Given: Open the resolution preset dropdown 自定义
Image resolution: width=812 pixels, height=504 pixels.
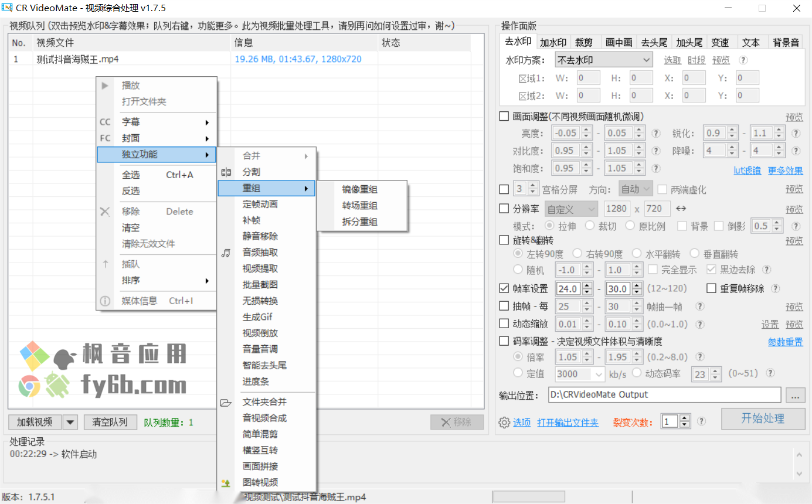Looking at the screenshot, I should pos(571,209).
